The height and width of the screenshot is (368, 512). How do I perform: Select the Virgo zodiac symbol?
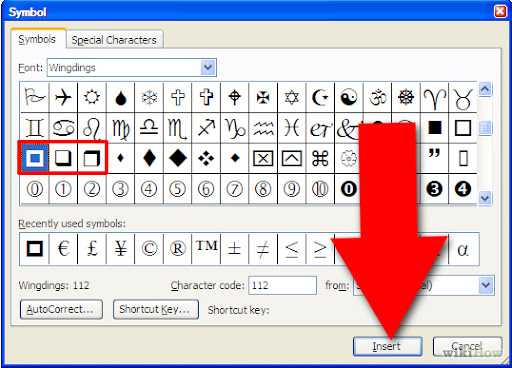point(120,128)
